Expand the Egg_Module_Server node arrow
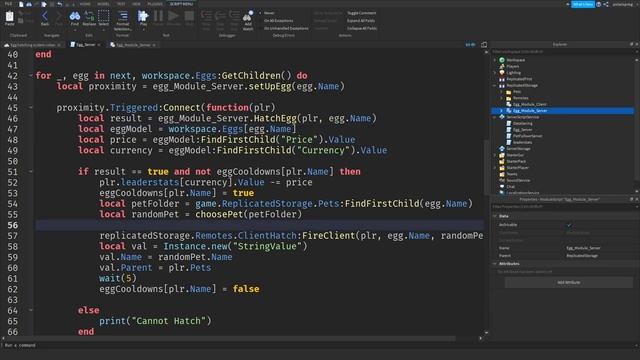Screen dimensions: 640x360 click(x=502, y=111)
